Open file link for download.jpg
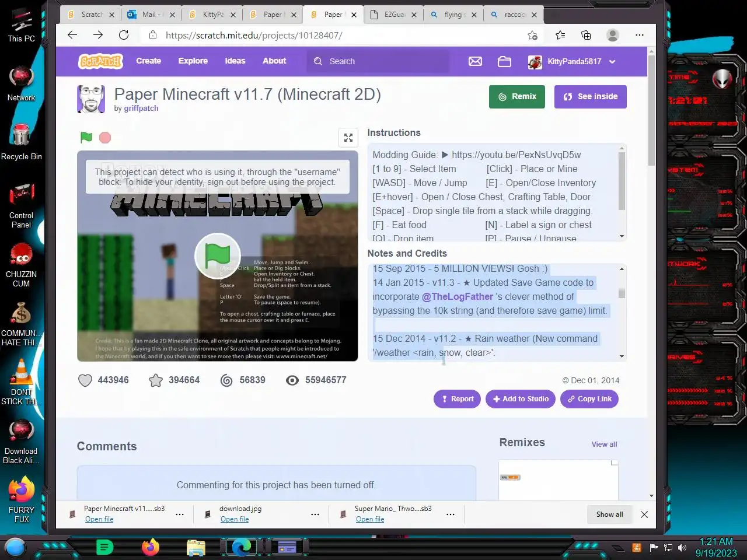The height and width of the screenshot is (560, 747). [235, 519]
